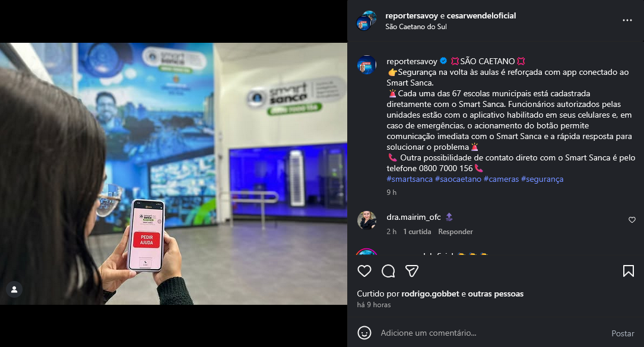The width and height of the screenshot is (644, 347).
Task: Reply to dra.mairim_ofc with Responder
Action: tap(455, 232)
